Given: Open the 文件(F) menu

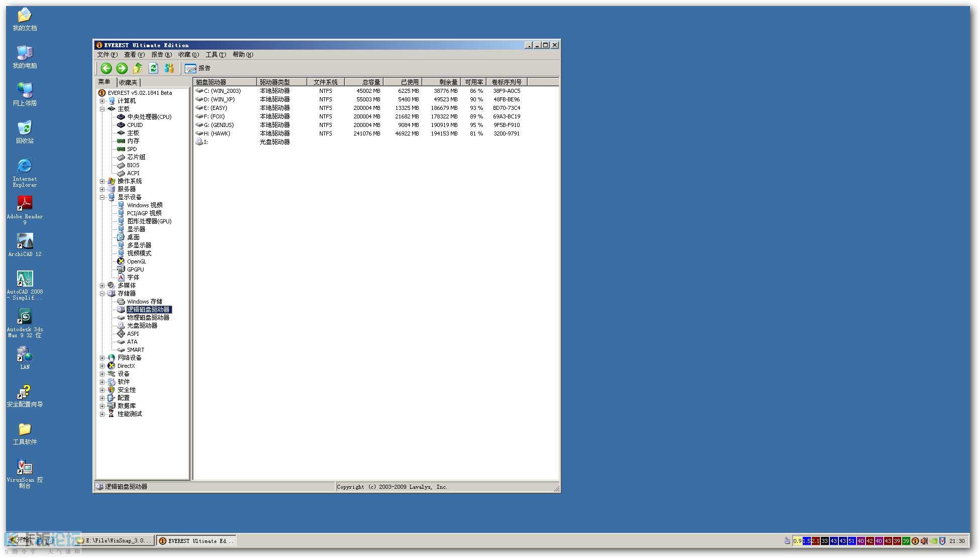Looking at the screenshot, I should (107, 55).
